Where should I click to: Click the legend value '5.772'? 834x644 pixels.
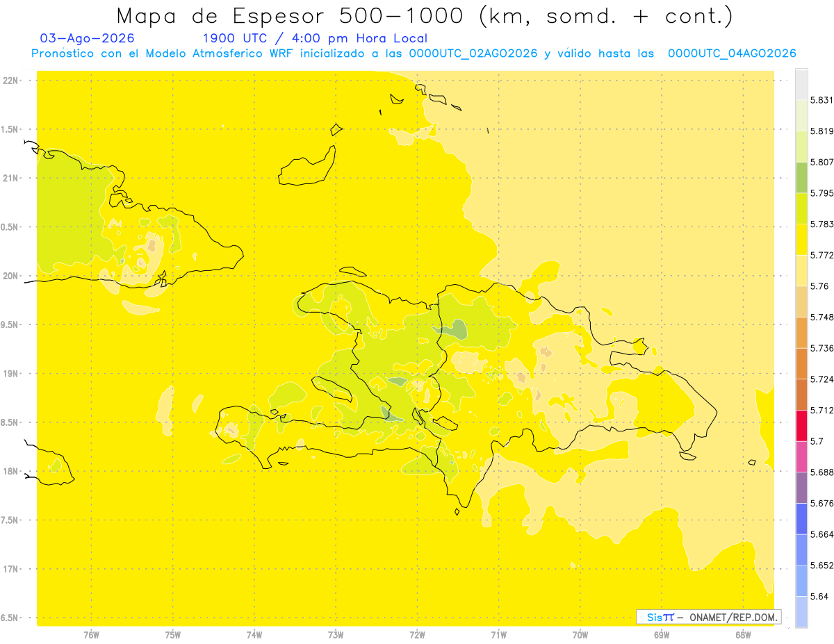821,255
